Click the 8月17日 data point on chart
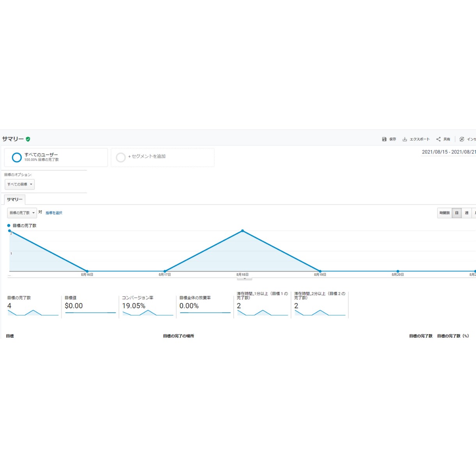 165,271
